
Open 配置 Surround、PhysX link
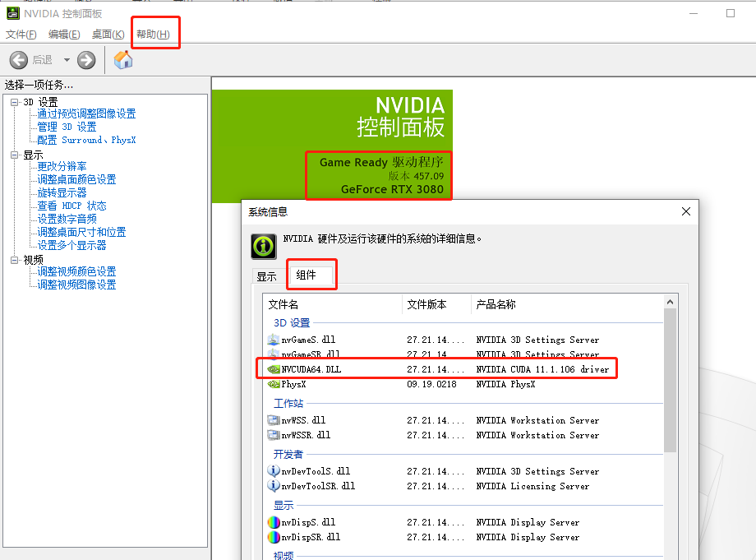point(86,140)
